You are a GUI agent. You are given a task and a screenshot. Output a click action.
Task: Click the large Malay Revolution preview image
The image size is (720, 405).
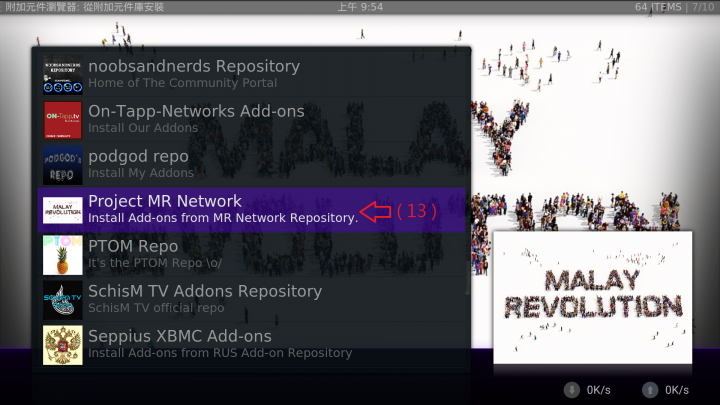pyautogui.click(x=592, y=298)
